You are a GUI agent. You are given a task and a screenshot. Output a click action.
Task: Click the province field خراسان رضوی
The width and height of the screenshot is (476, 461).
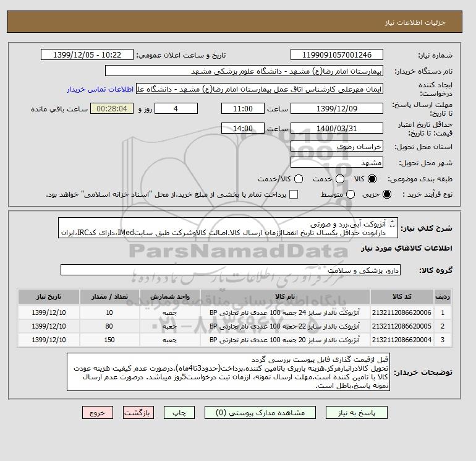pos(337,147)
